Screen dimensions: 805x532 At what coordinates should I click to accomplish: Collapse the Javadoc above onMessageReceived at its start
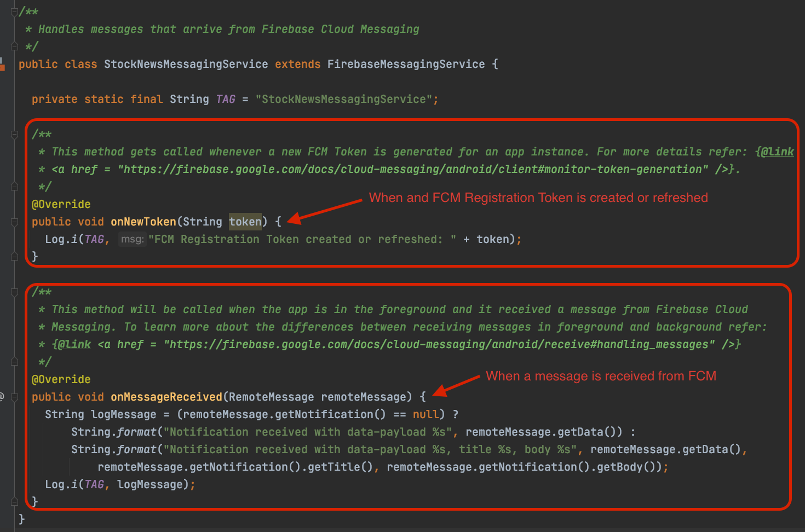pos(15,292)
